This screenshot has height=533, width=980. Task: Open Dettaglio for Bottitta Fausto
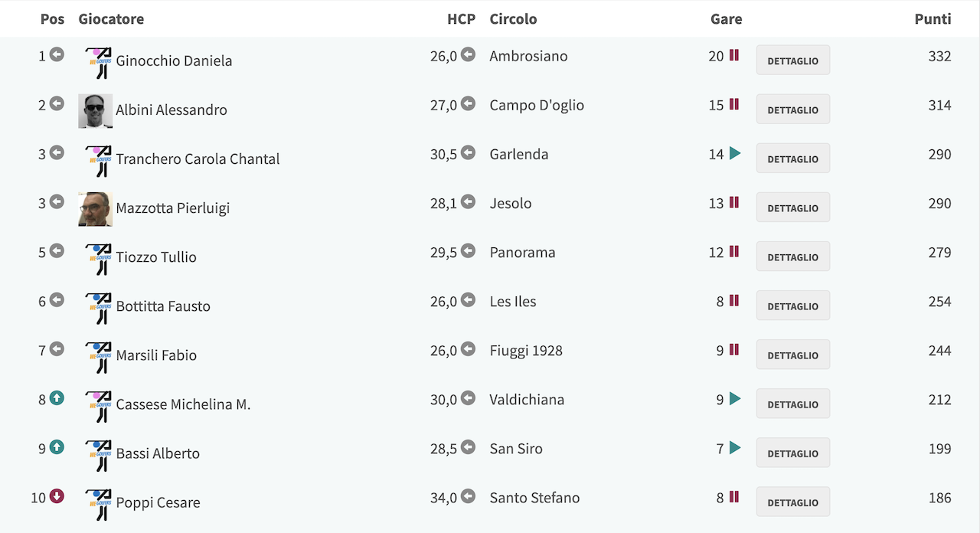coord(793,306)
